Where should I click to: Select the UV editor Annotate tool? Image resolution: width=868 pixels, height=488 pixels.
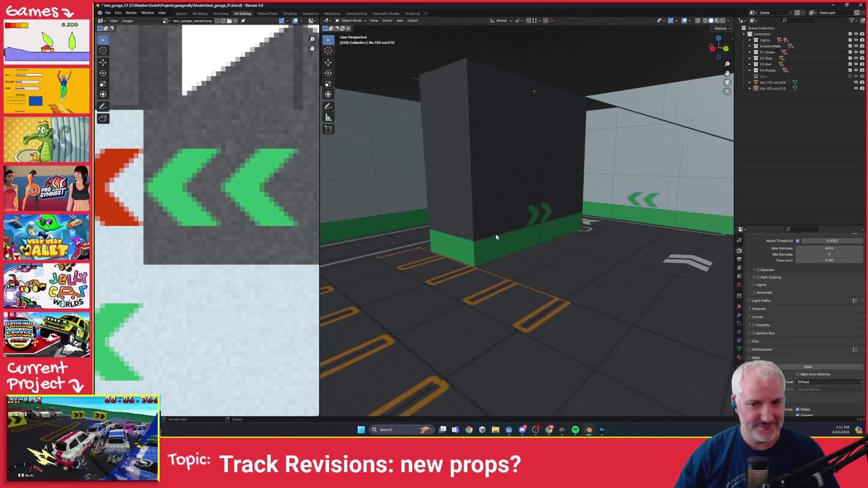tap(103, 107)
